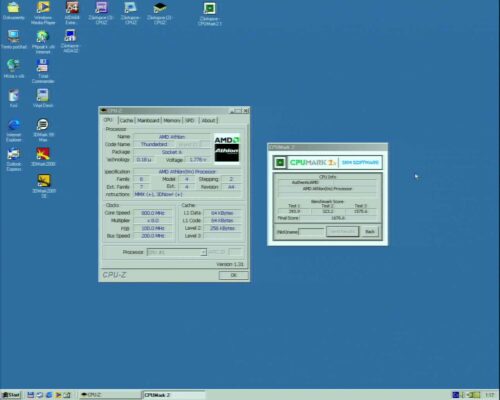Click the Specification "AMD Athlon(tm) Processor" field

[187, 172]
